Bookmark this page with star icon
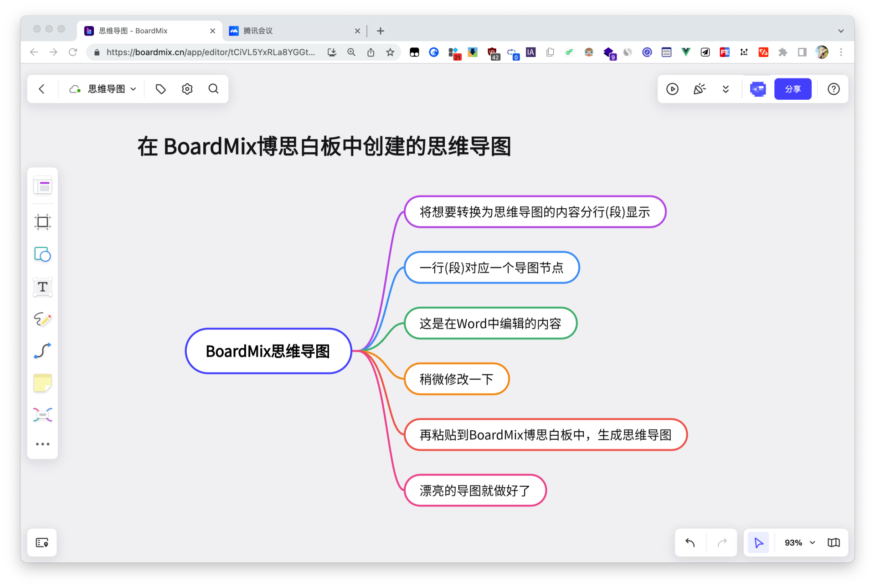 tap(390, 52)
